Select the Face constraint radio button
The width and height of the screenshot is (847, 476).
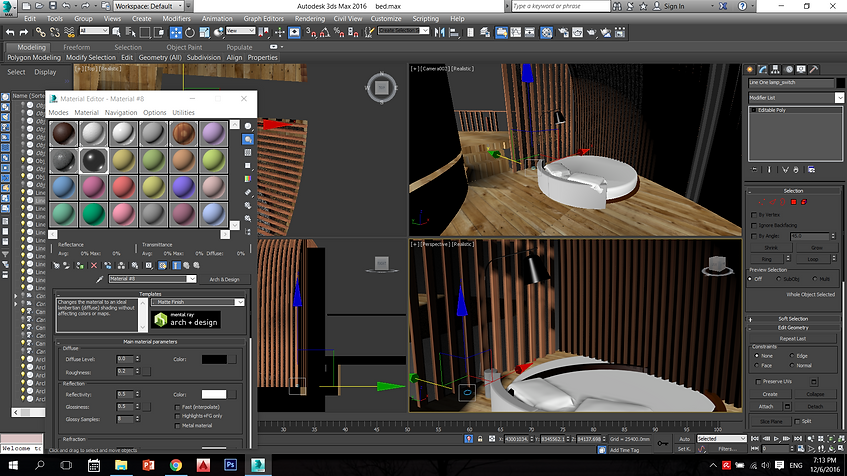tap(756, 365)
